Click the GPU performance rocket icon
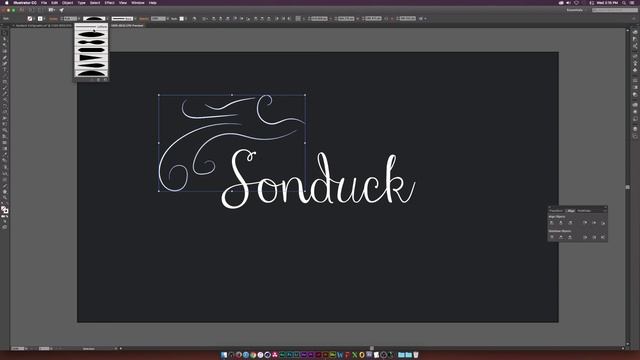The width and height of the screenshot is (640, 360). [62, 10]
